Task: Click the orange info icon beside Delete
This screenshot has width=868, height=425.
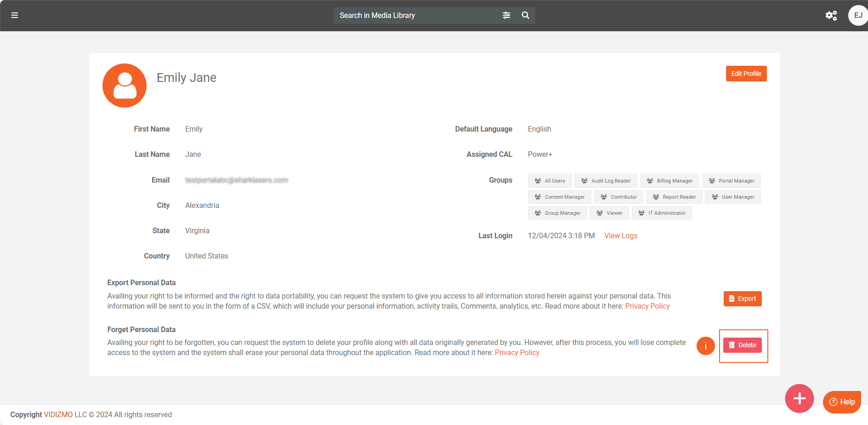Action: click(705, 346)
